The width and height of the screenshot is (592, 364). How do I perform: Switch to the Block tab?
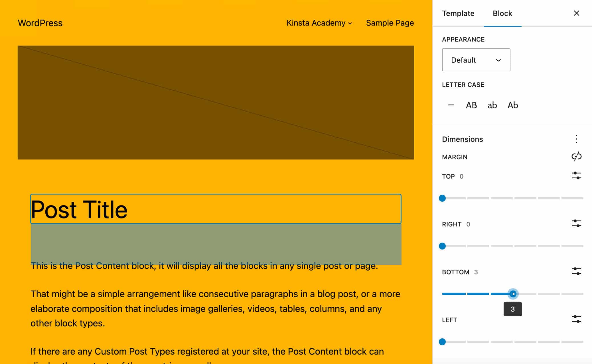503,13
